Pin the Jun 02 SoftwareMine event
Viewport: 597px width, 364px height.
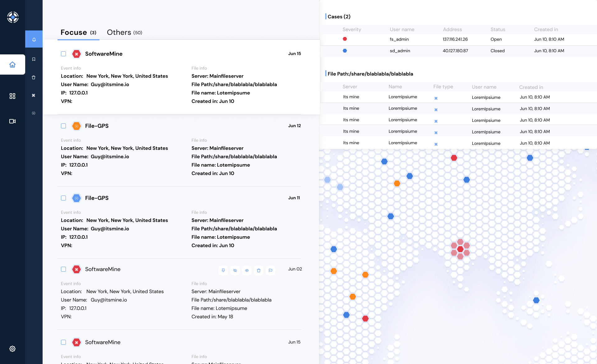(223, 270)
